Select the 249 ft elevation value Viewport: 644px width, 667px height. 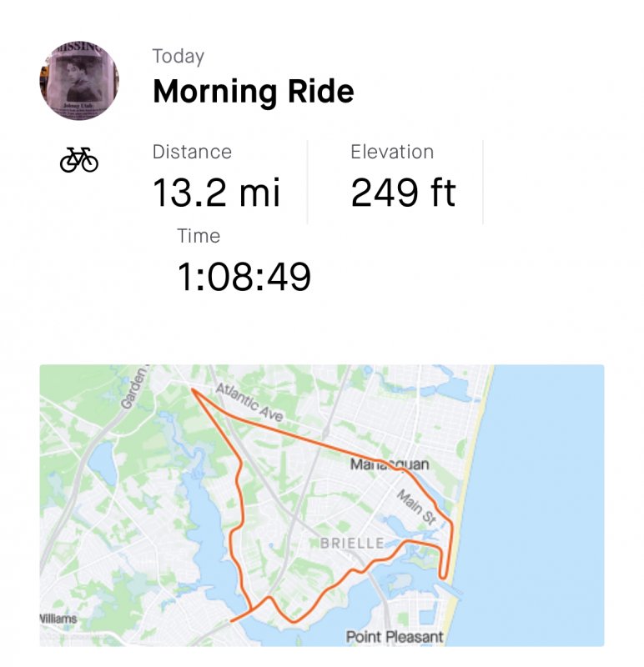(403, 193)
